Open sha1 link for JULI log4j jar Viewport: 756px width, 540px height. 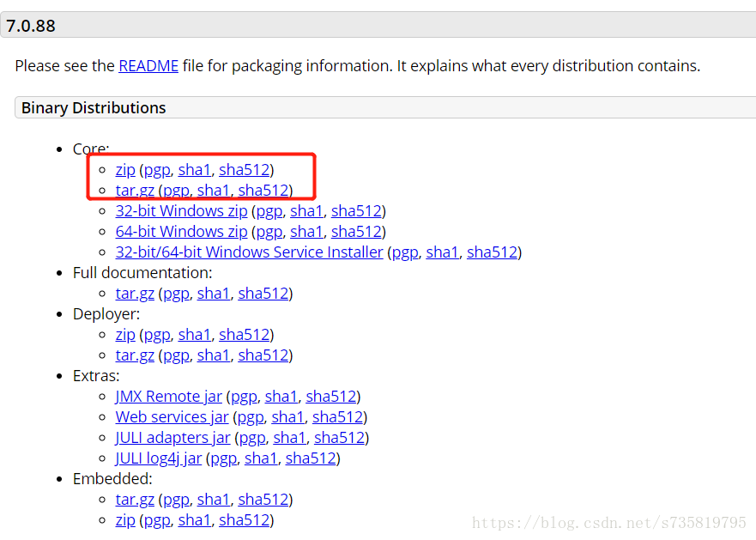pyautogui.click(x=262, y=458)
